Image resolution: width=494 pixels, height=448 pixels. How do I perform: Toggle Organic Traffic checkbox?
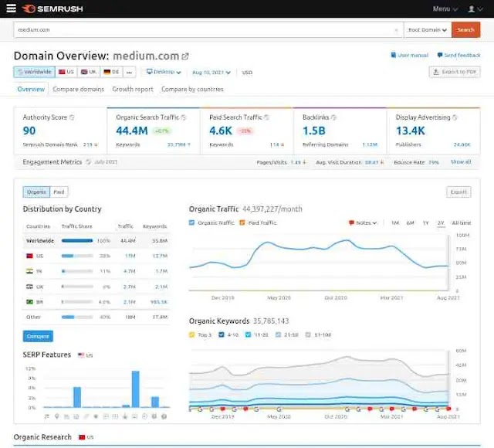pos(191,222)
